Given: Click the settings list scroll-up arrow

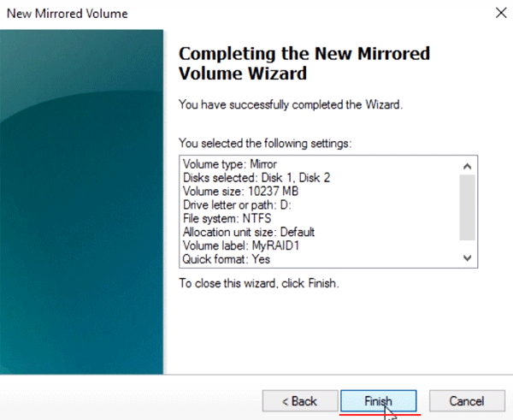Looking at the screenshot, I should coord(467,166).
